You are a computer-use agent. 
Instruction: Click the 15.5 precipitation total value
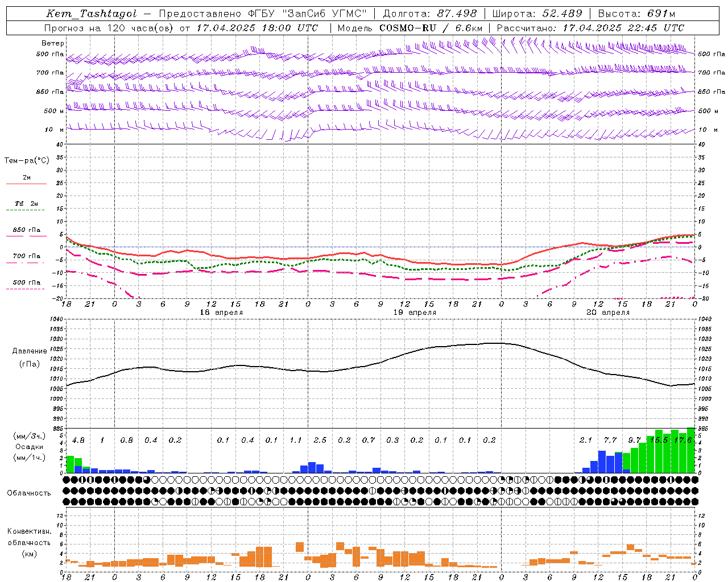point(659,440)
